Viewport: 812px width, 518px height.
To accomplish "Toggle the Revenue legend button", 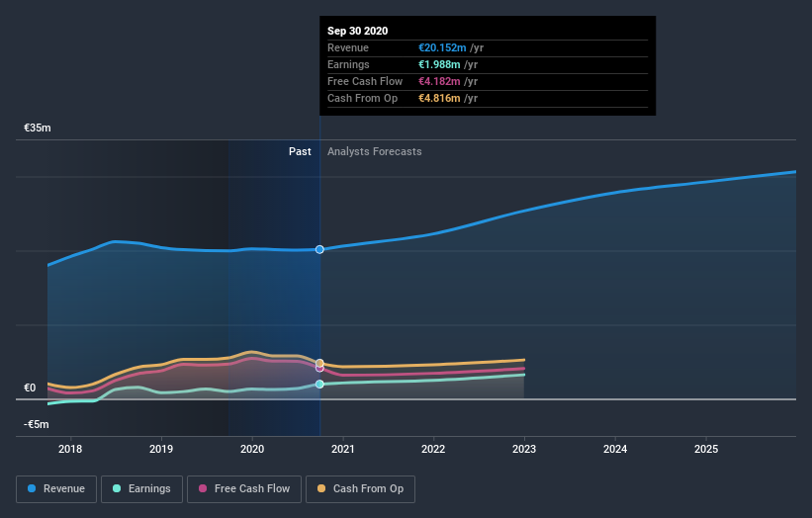I will pyautogui.click(x=56, y=489).
